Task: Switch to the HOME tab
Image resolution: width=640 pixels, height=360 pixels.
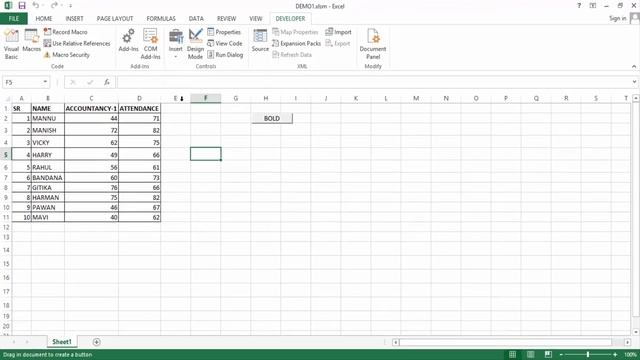Action: pyautogui.click(x=44, y=19)
